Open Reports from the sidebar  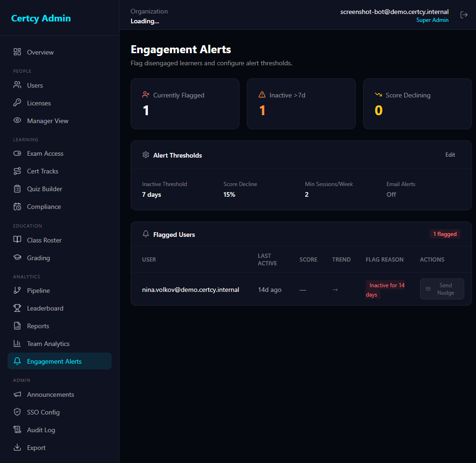(x=60, y=326)
